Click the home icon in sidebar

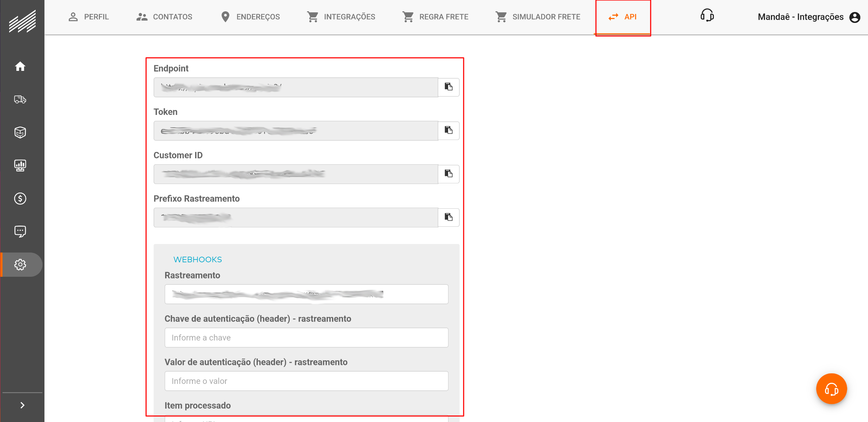20,66
